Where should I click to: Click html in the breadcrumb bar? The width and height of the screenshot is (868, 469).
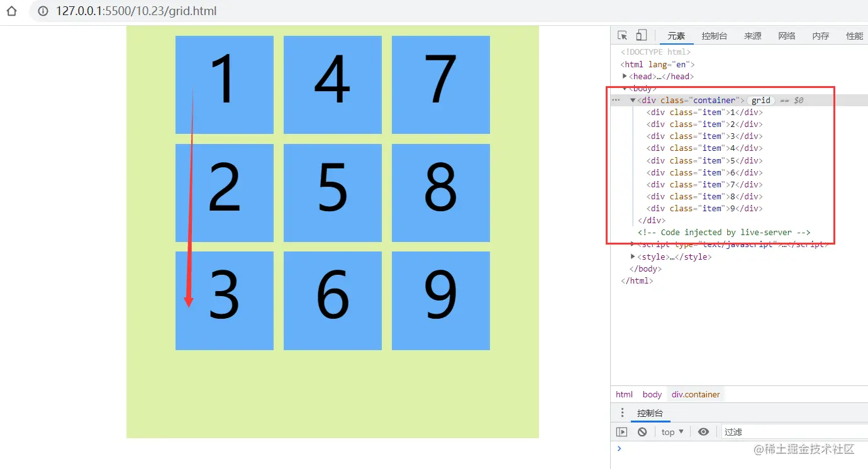click(624, 394)
